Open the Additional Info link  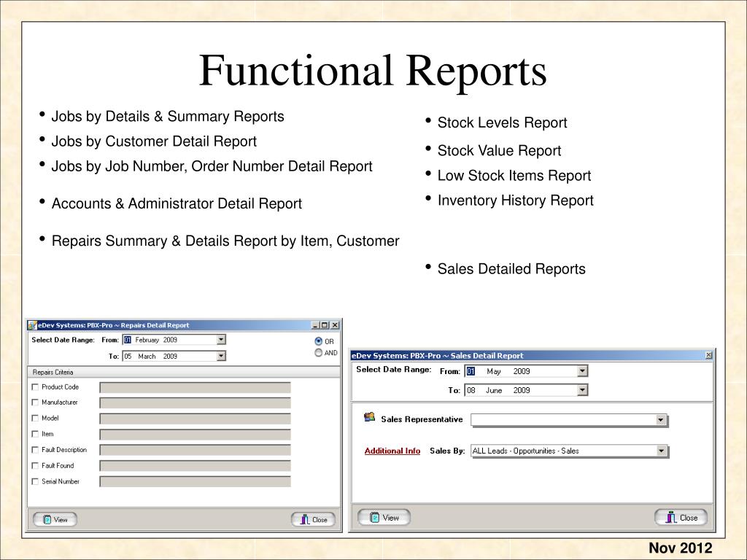pyautogui.click(x=392, y=451)
